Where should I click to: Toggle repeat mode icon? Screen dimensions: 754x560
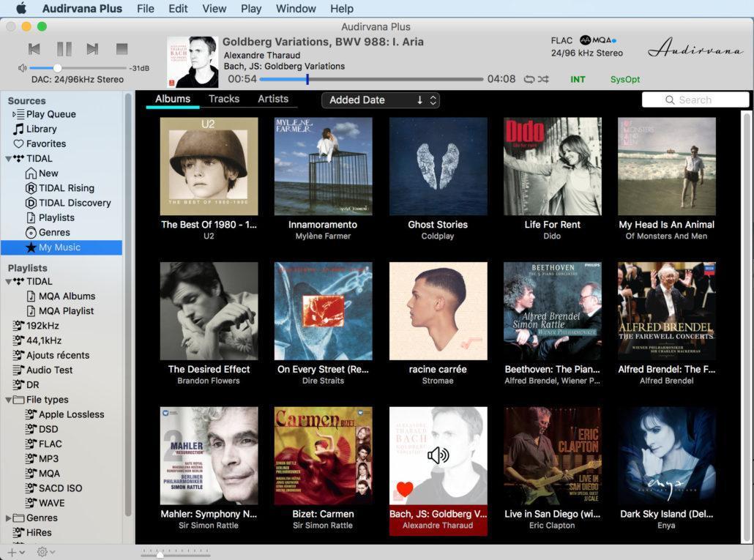pyautogui.click(x=529, y=79)
